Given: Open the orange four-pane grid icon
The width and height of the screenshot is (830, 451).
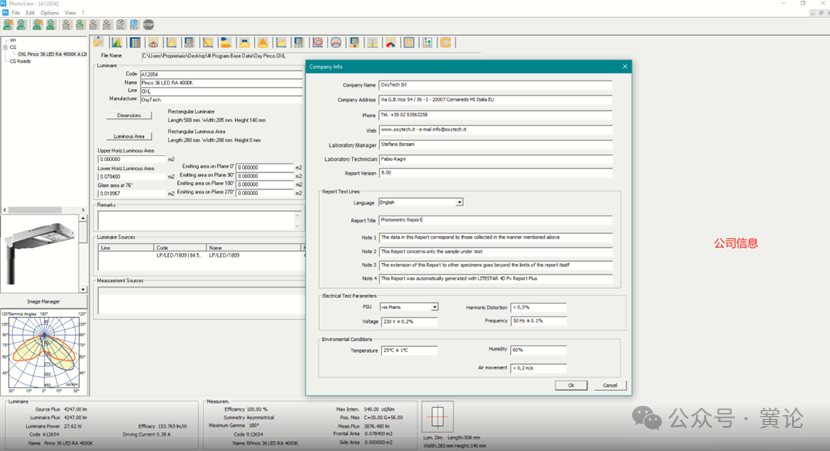Looking at the screenshot, I should [409, 42].
